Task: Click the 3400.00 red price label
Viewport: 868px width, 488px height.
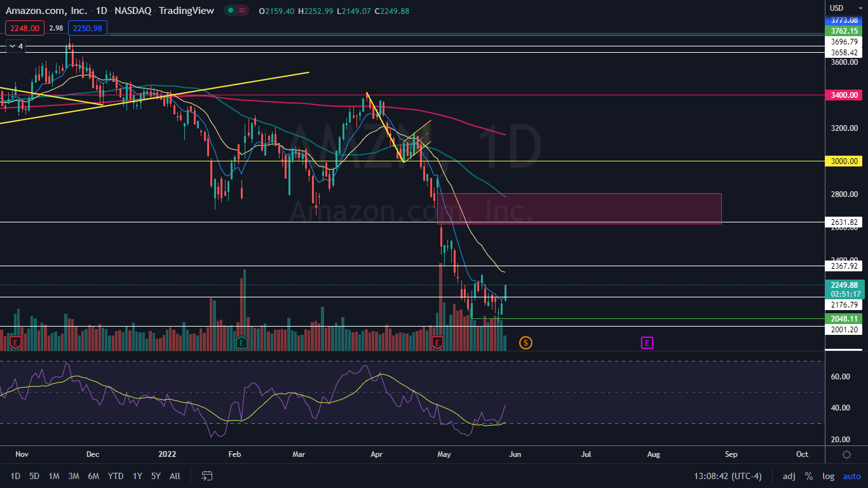Action: (x=844, y=95)
